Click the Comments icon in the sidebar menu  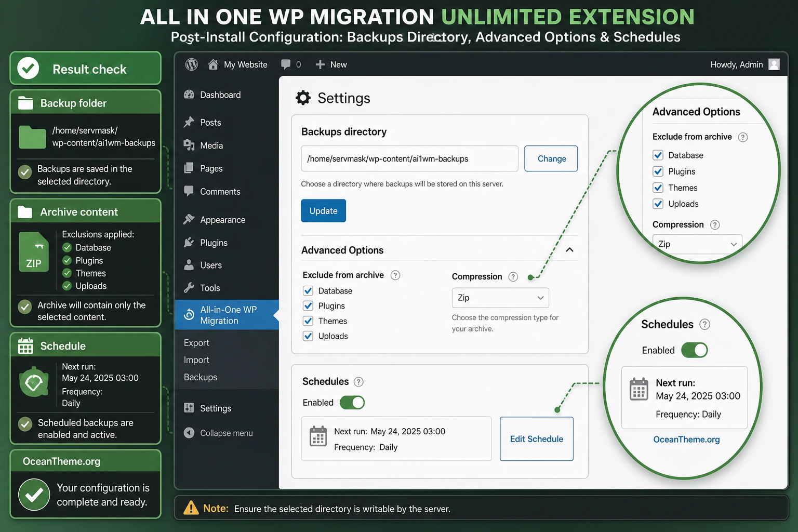click(189, 191)
